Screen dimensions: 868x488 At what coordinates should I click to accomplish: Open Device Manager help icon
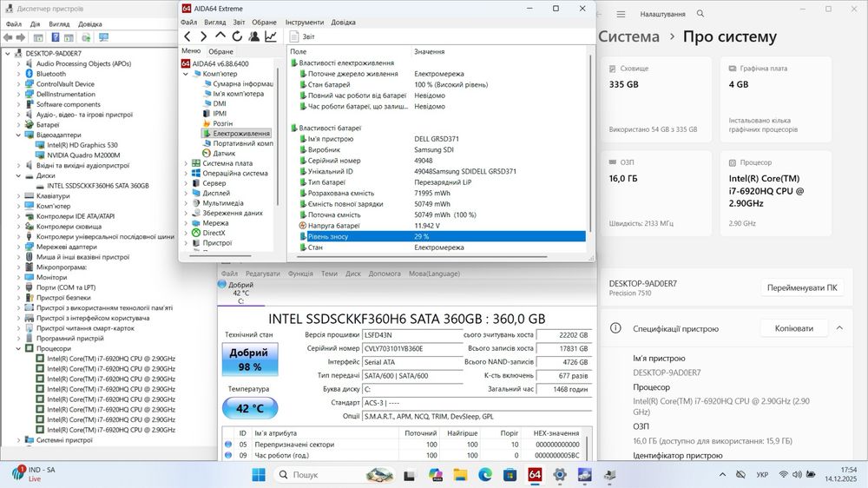(56, 37)
